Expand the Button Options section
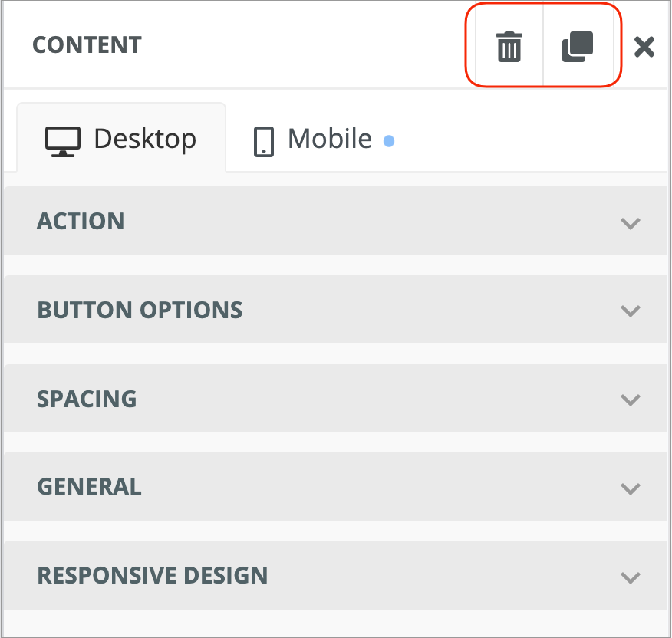Image resolution: width=672 pixels, height=638 pixels. coord(334,310)
